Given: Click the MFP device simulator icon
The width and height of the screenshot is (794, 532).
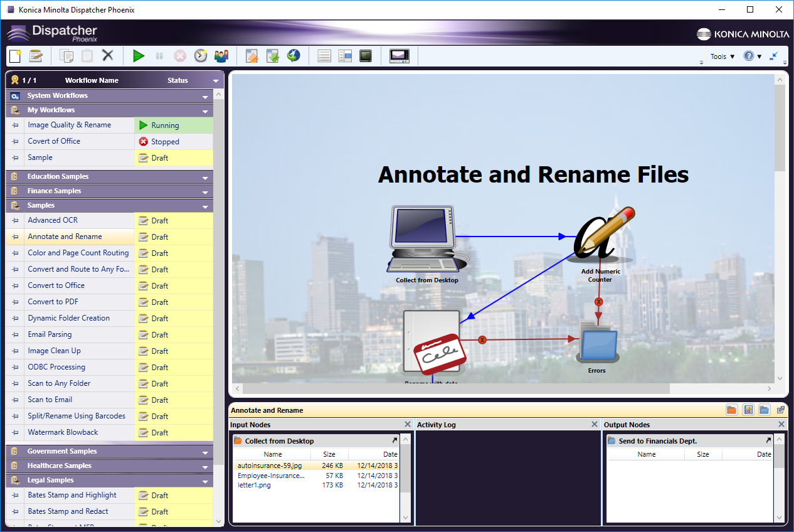Looking at the screenshot, I should [x=400, y=56].
